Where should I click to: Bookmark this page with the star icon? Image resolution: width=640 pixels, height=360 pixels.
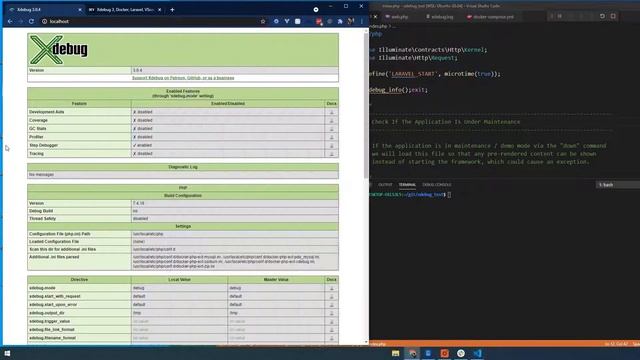tap(263, 21)
